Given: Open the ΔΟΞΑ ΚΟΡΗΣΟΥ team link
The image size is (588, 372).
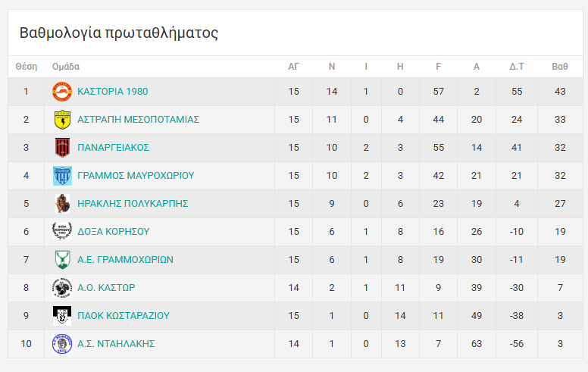Looking at the screenshot, I should 114,232.
